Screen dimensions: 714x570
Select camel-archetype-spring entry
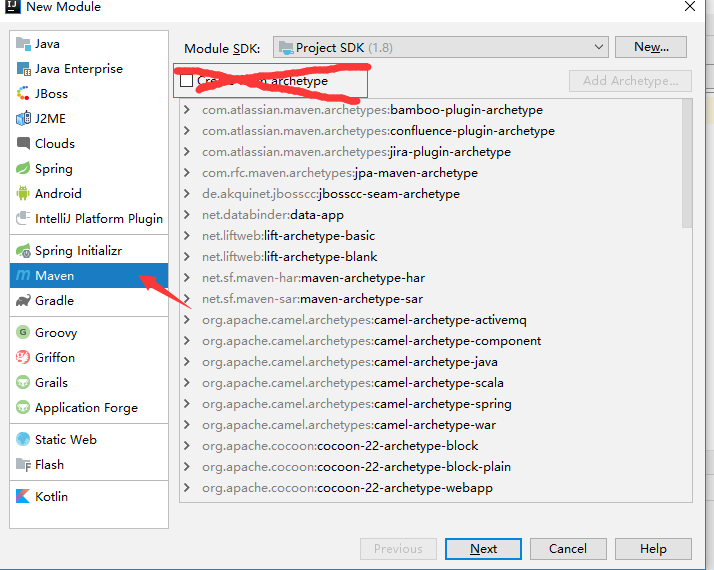(x=357, y=404)
